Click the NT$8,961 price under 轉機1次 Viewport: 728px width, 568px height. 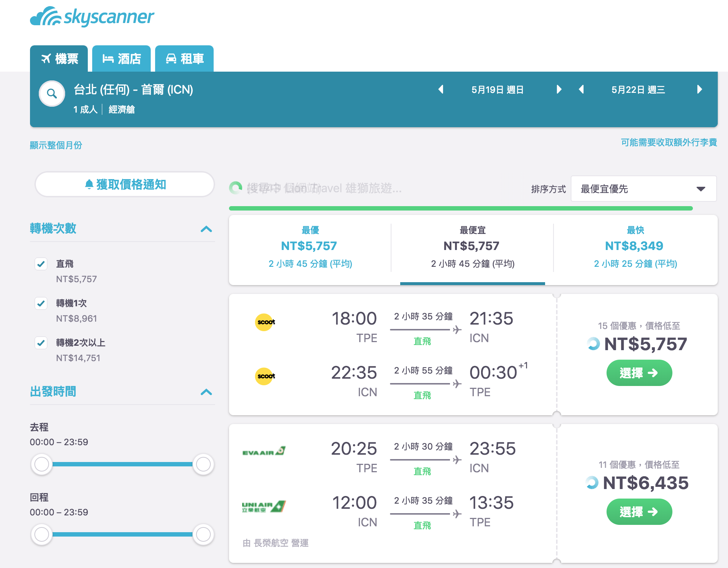pos(76,318)
